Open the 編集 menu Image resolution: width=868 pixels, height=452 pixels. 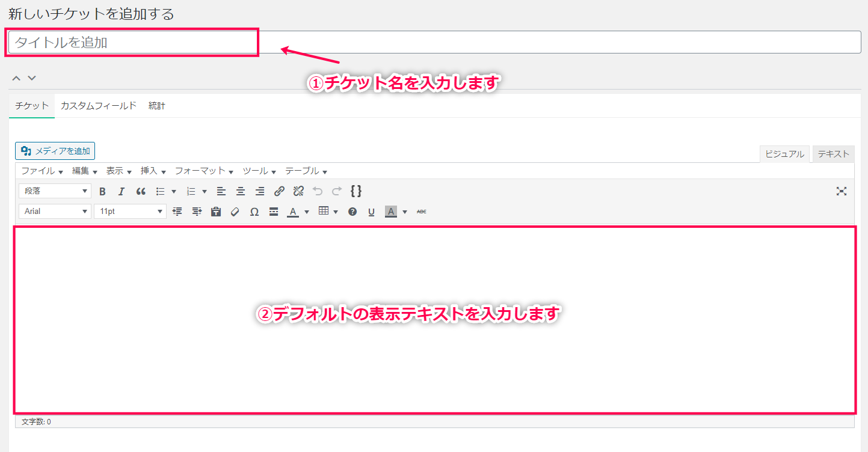click(85, 171)
